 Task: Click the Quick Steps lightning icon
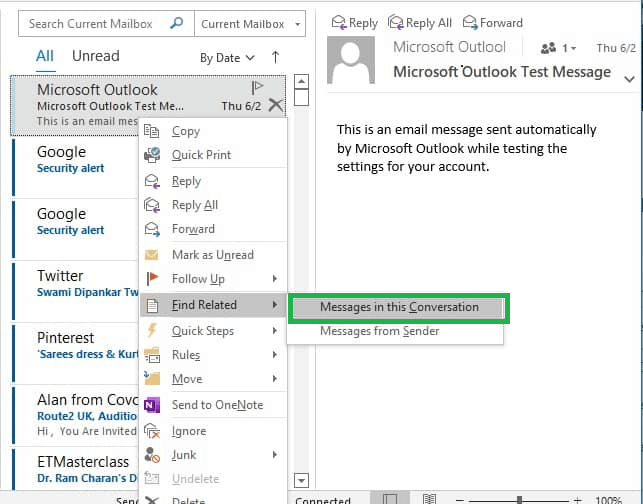pos(152,331)
